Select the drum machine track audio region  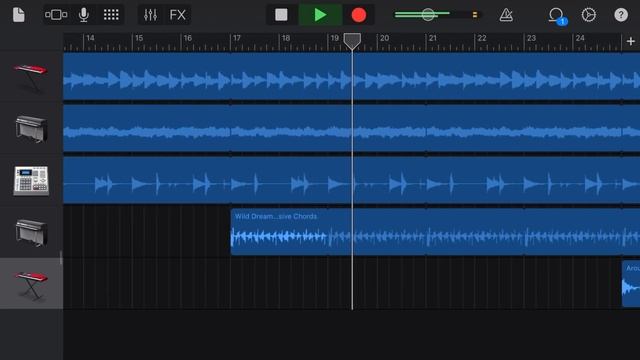click(x=351, y=180)
